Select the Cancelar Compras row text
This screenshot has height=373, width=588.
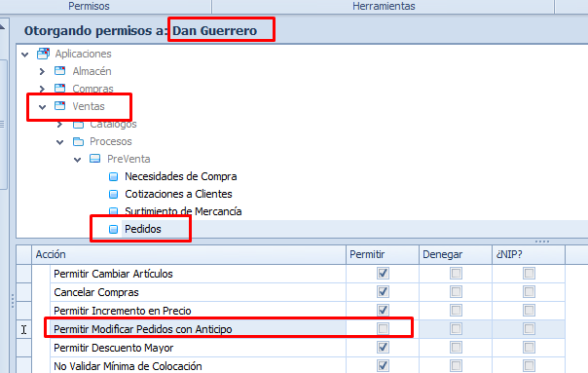(96, 292)
